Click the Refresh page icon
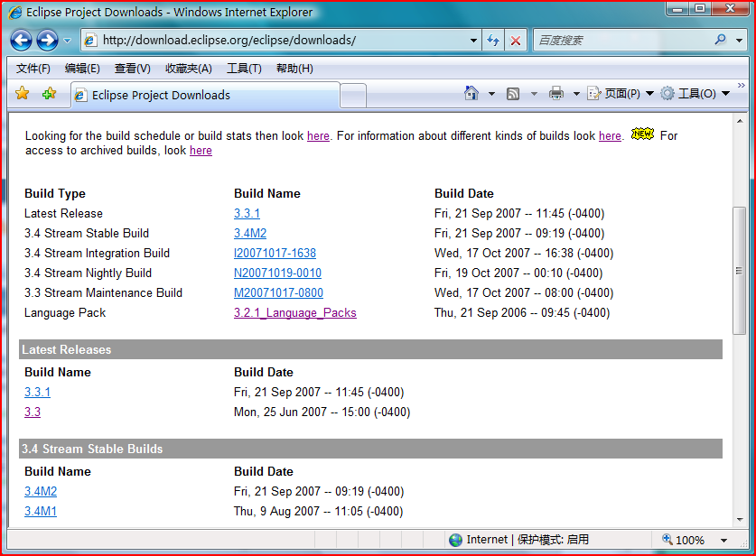This screenshot has width=756, height=556. [x=493, y=41]
